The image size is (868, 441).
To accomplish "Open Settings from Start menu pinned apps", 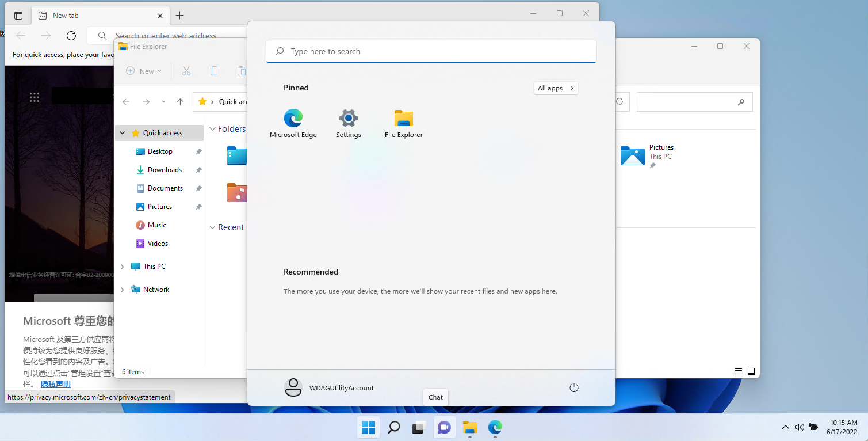I will [349, 123].
